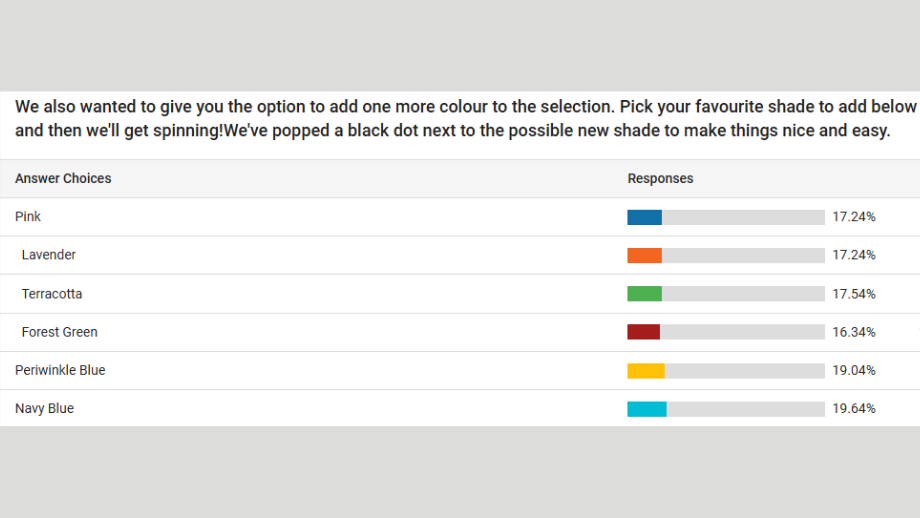
Task: Select the Terracotta answer choice label
Action: (52, 294)
